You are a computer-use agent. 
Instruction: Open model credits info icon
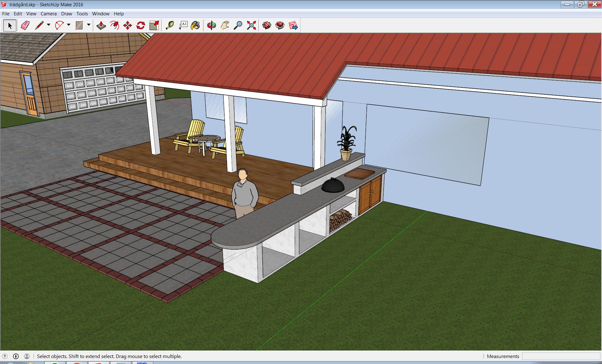(x=16, y=356)
